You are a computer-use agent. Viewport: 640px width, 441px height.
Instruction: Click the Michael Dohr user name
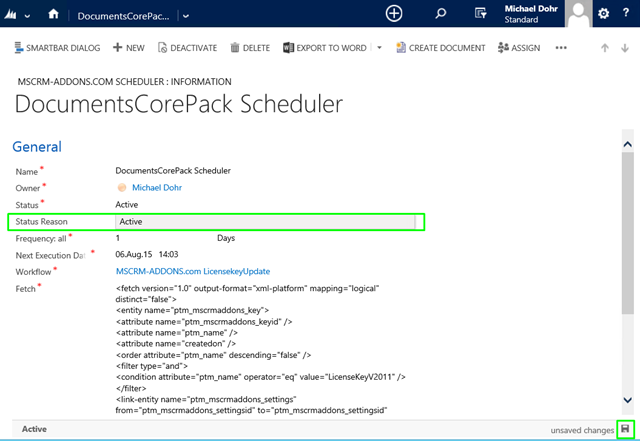tap(531, 9)
